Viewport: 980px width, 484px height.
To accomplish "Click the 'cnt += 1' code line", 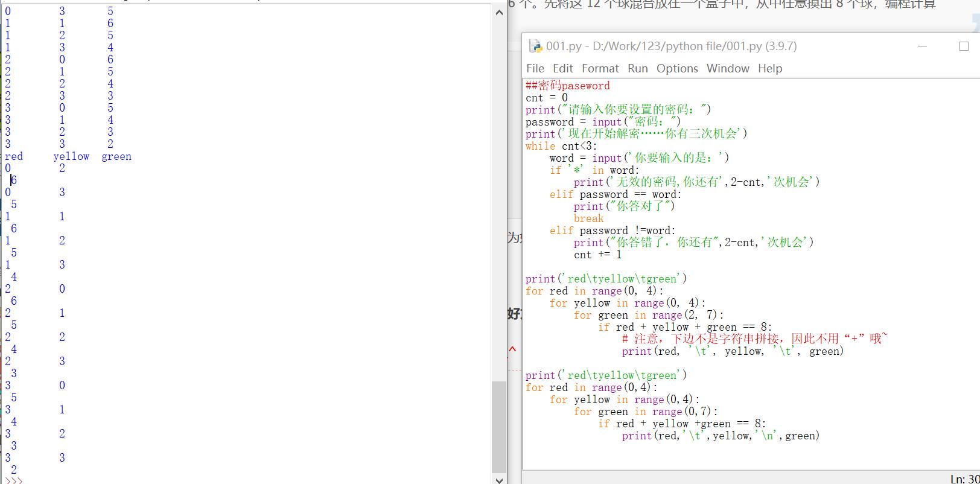I will tap(597, 255).
